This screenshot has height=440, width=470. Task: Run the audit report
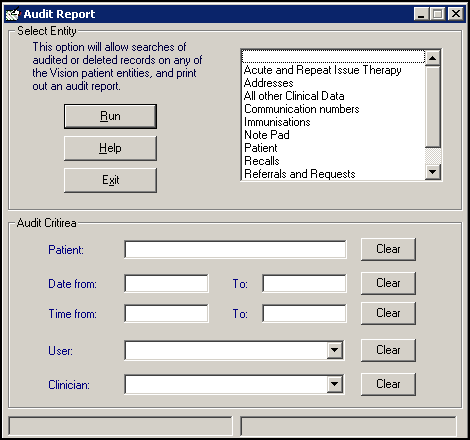(x=110, y=116)
